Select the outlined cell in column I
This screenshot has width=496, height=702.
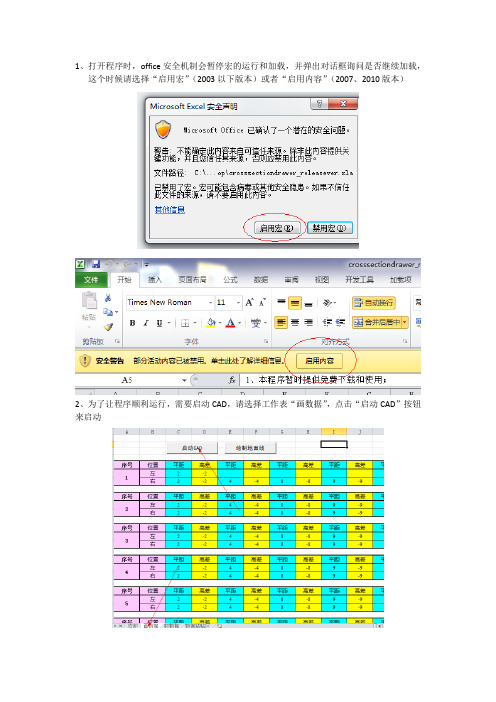pos(334,444)
